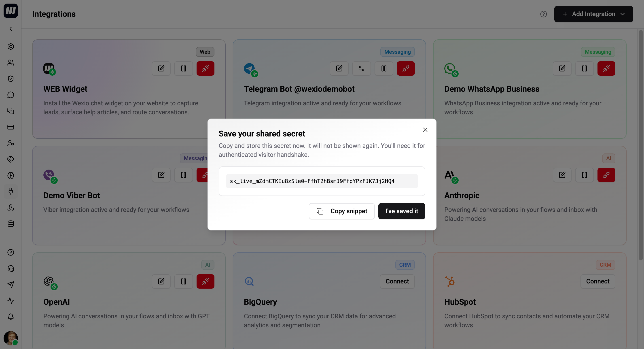Open the notifications bell icon in sidebar
Image resolution: width=644 pixels, height=349 pixels.
click(x=11, y=317)
